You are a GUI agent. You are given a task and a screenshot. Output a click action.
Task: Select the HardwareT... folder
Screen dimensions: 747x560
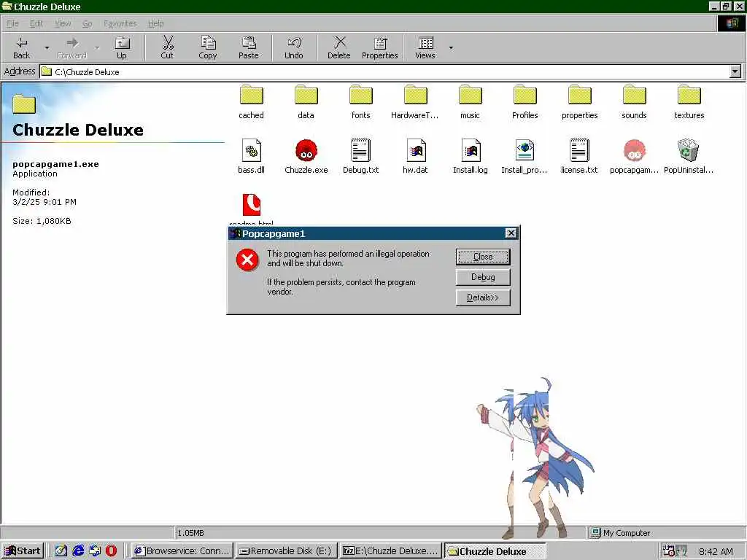[415, 102]
